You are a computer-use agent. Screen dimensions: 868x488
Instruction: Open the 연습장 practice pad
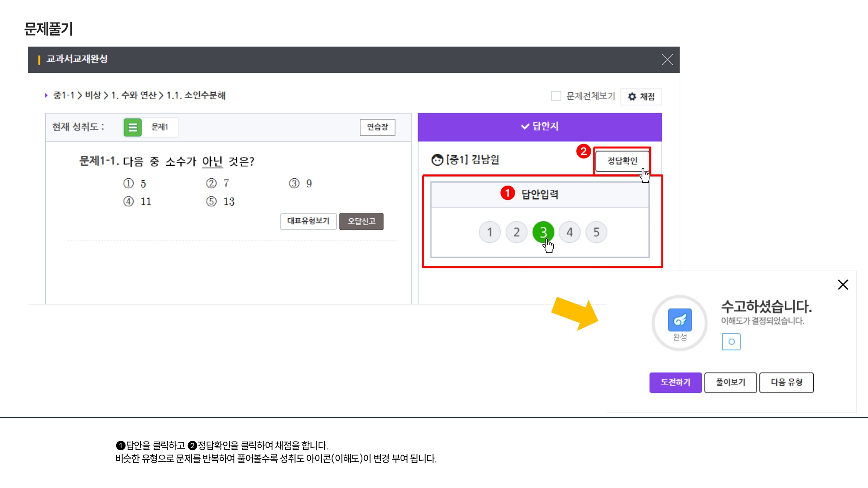(x=377, y=127)
